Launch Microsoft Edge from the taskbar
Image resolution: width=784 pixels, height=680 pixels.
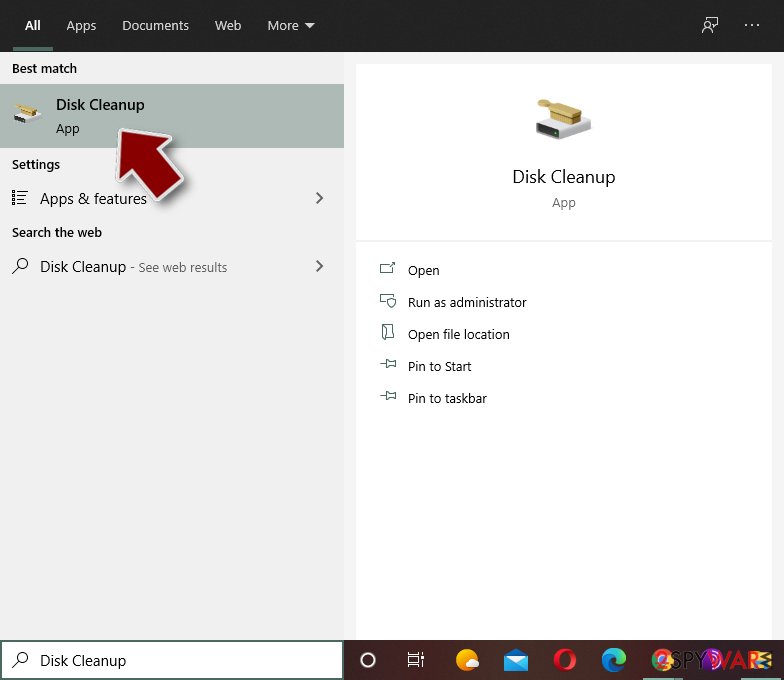click(614, 660)
